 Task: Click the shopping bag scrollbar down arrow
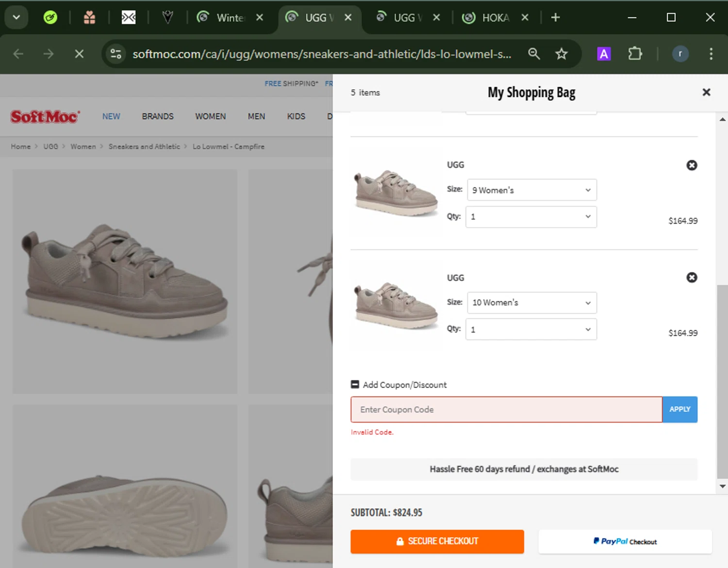[x=723, y=487]
